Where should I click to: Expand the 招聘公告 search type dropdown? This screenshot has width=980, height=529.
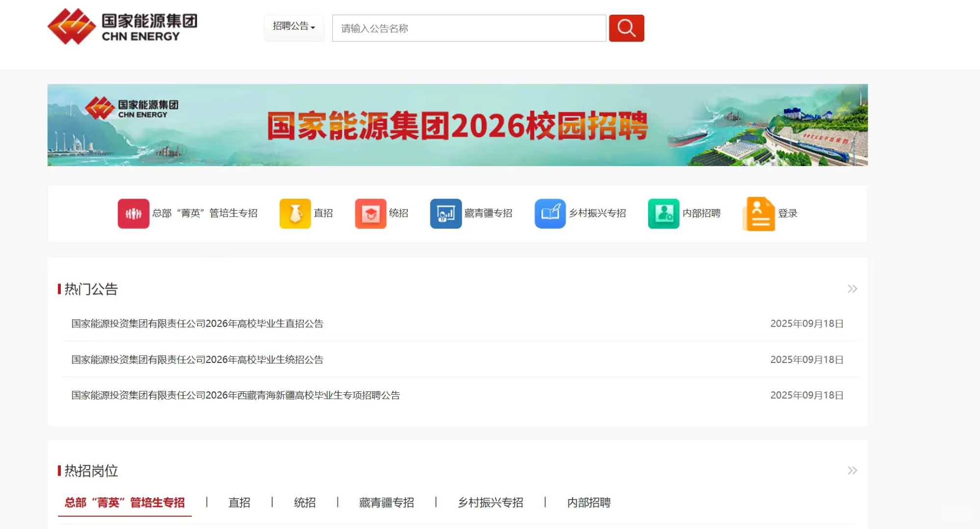pyautogui.click(x=294, y=26)
